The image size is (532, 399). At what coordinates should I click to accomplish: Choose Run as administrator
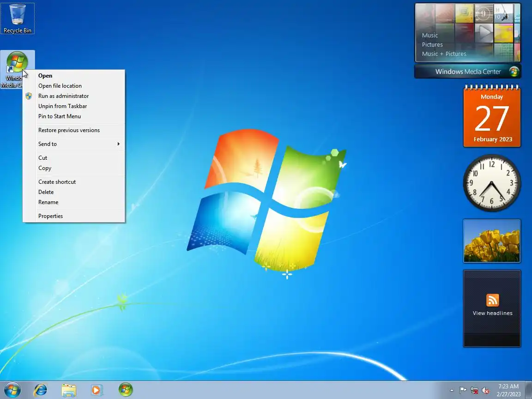point(74,96)
